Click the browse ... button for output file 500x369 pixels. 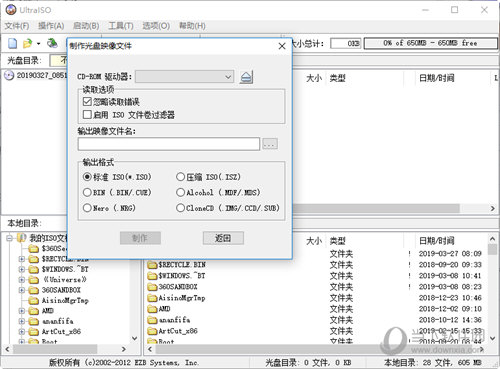(270, 144)
